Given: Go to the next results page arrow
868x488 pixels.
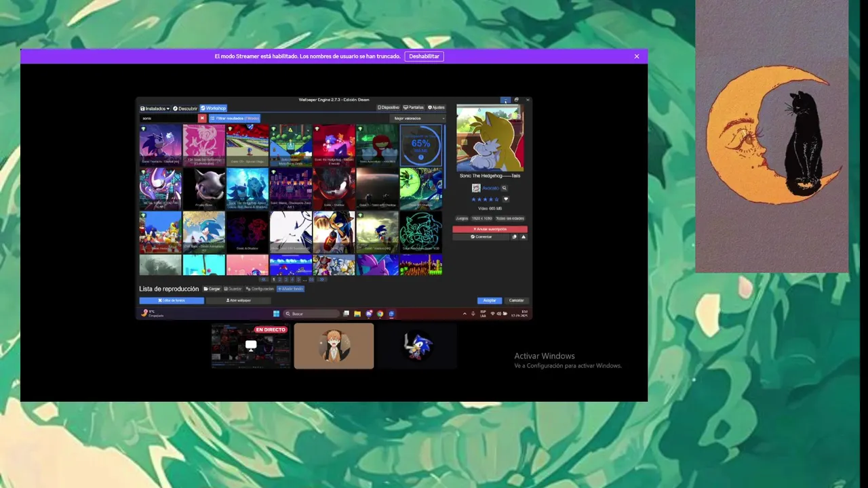Looking at the screenshot, I should click(x=321, y=279).
